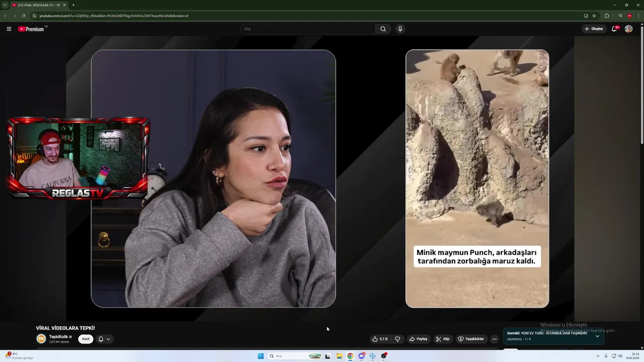Image resolution: width=644 pixels, height=362 pixels.
Task: Open File Explorer from taskbar
Action: pos(339,356)
